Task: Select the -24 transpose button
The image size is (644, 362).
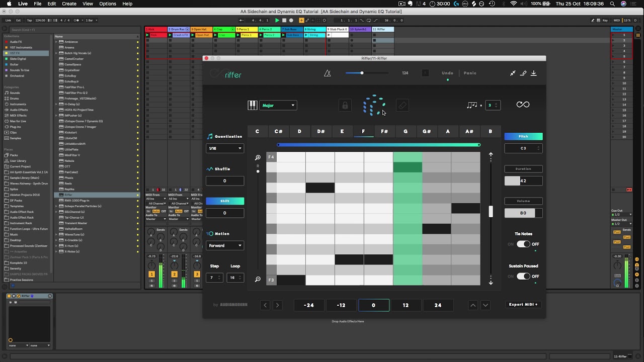Action: [309, 305]
